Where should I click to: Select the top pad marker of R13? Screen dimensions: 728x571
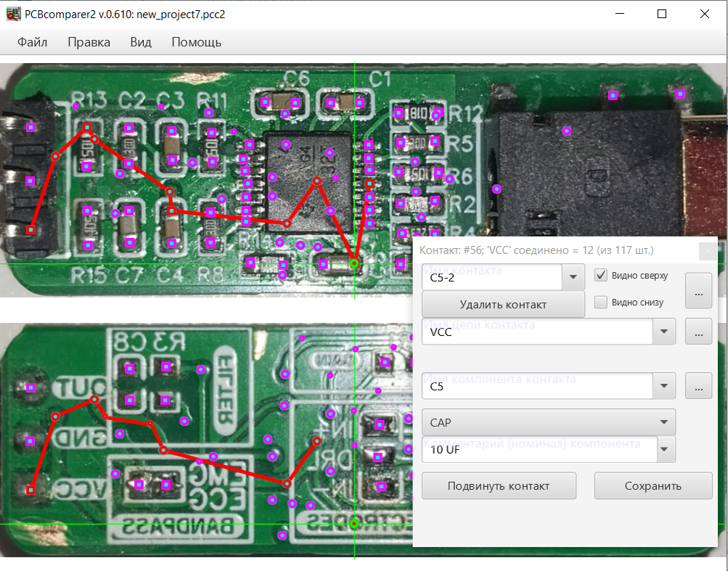87,127
